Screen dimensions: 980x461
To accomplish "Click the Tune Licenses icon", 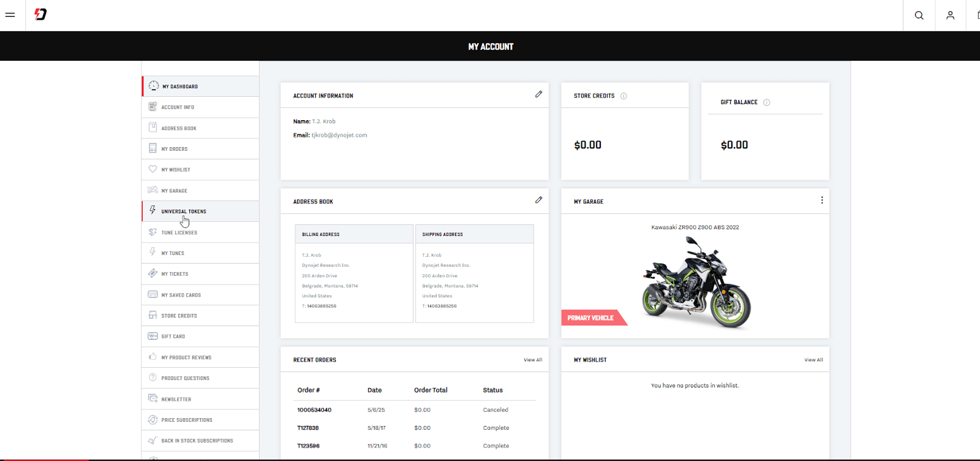I will [x=153, y=232].
